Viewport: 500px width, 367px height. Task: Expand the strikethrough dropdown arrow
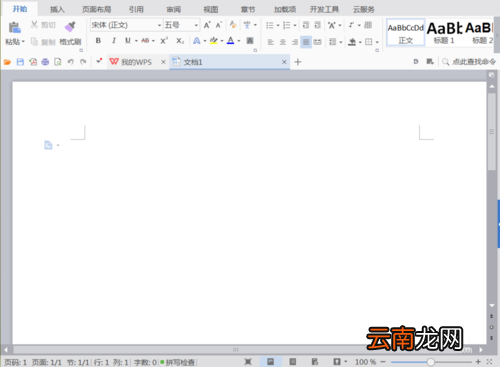(153, 41)
